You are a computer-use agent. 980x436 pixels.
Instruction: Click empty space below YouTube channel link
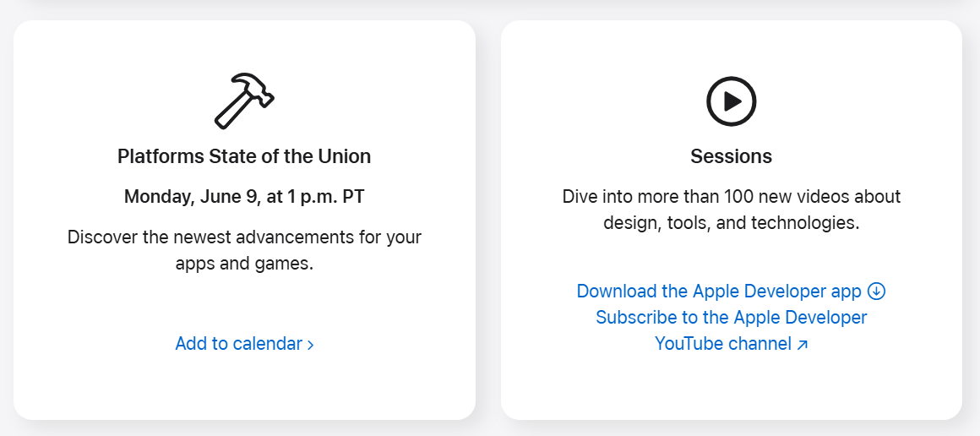732,388
